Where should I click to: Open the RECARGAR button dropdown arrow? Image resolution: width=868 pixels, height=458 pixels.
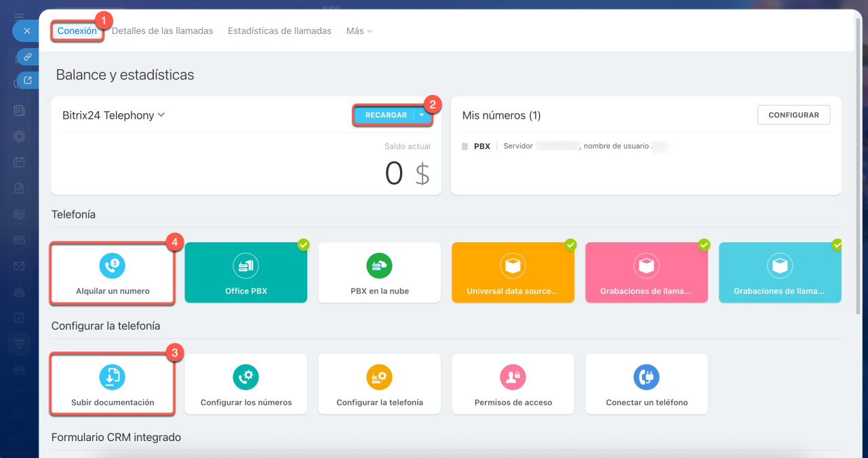coord(422,115)
